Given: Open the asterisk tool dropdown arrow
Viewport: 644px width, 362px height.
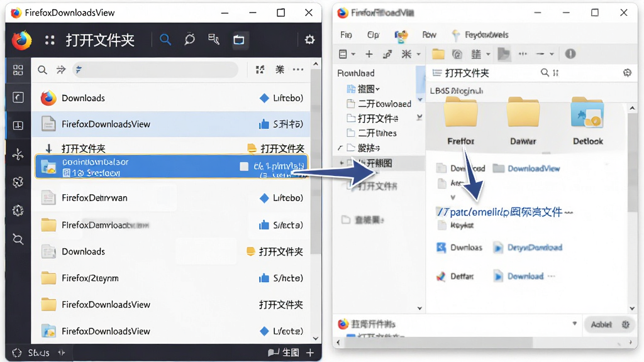Looking at the screenshot, I should [418, 54].
